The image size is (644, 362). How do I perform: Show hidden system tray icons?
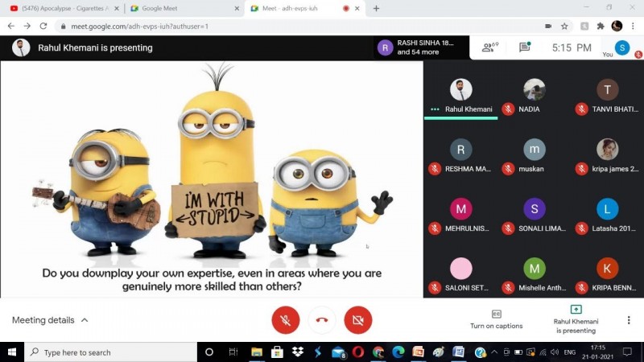(494, 352)
